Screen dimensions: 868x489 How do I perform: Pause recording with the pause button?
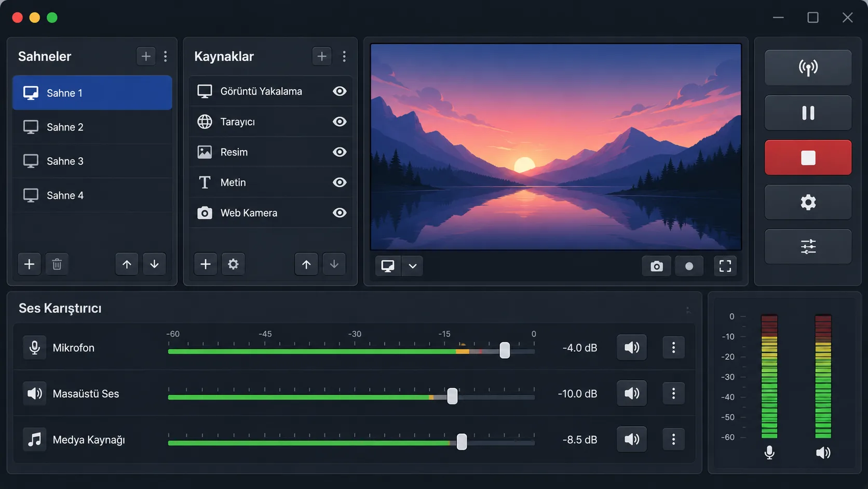click(808, 113)
